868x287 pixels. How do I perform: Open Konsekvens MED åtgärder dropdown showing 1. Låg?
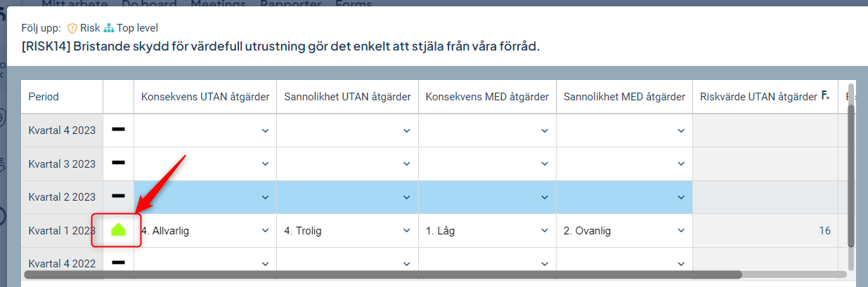tap(487, 230)
